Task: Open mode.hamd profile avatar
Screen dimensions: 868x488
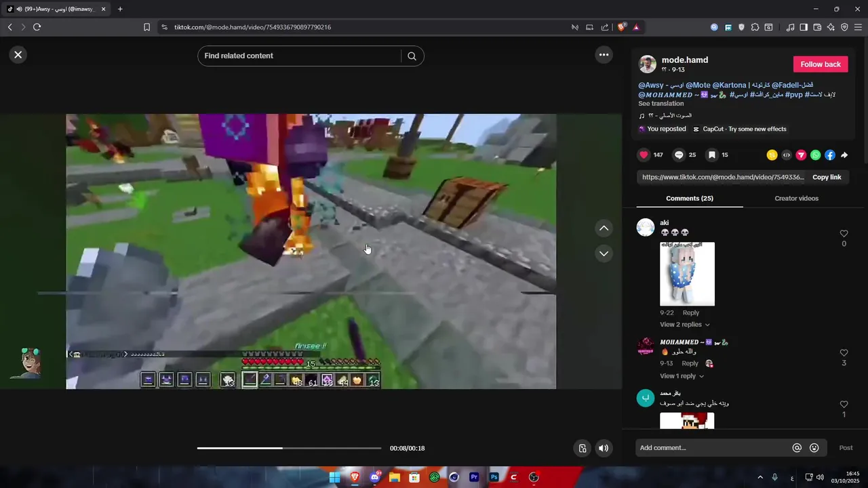Action: pos(648,64)
